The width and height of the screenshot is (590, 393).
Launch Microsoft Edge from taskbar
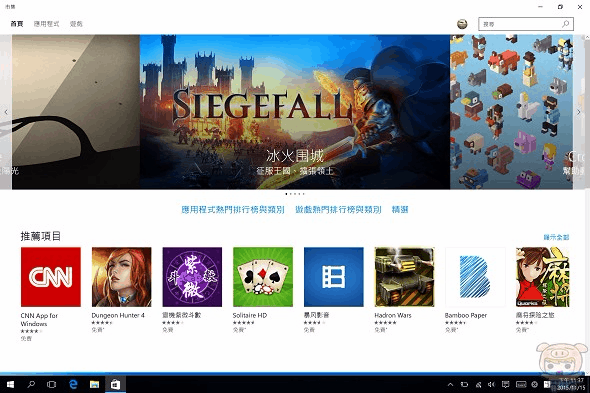pos(73,384)
